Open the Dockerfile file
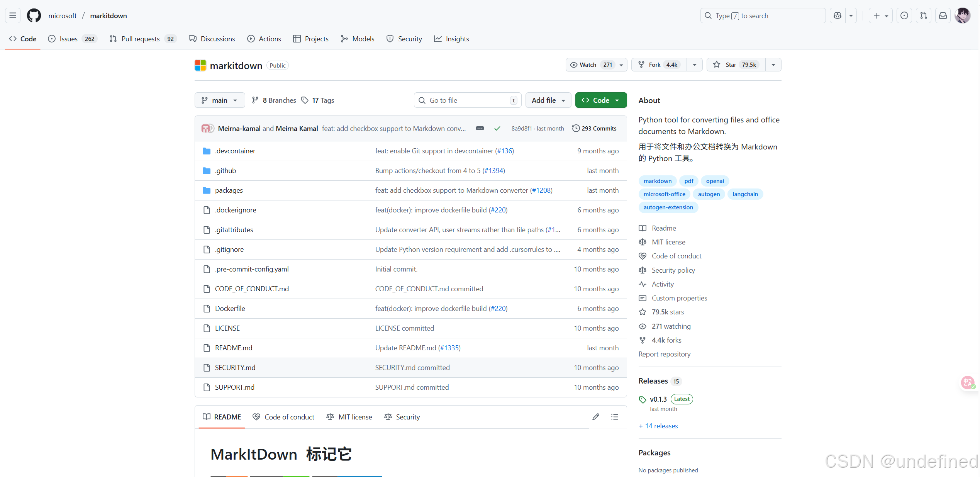The height and width of the screenshot is (477, 980). tap(230, 309)
